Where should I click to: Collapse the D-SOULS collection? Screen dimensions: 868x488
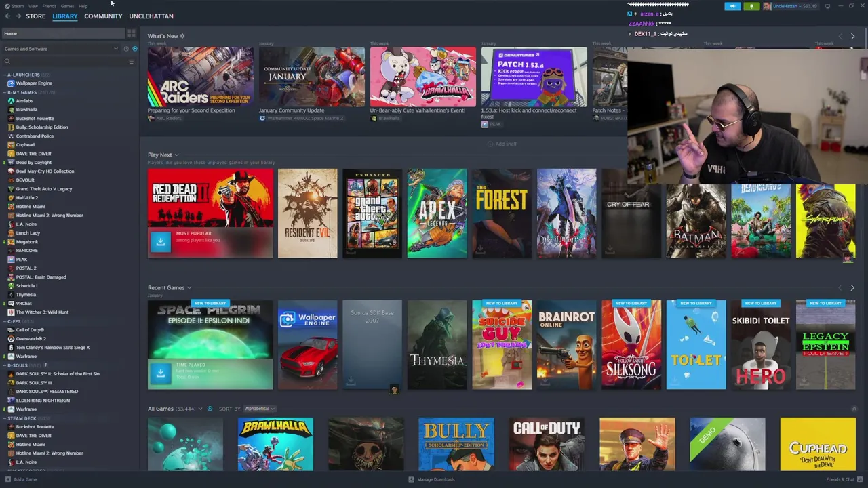4,365
